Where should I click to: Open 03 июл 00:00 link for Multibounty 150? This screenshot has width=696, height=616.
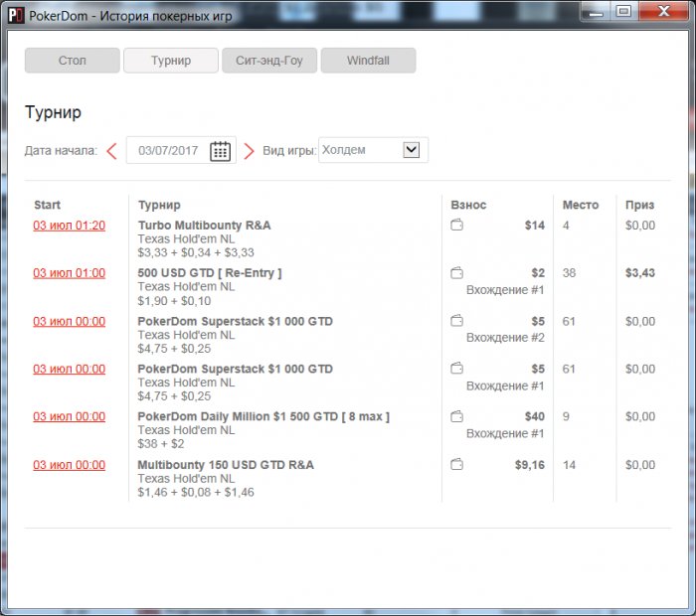point(70,465)
